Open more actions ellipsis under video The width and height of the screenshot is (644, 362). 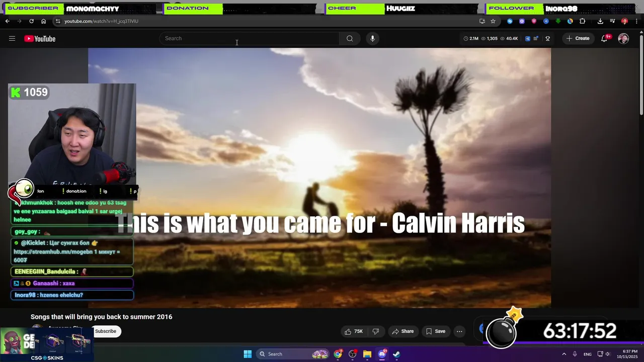pos(459,331)
